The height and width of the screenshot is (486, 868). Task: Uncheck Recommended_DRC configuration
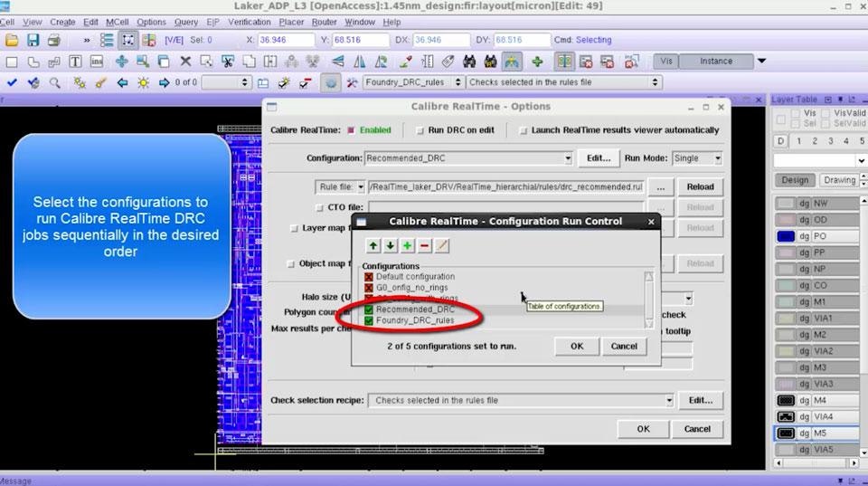pos(369,310)
